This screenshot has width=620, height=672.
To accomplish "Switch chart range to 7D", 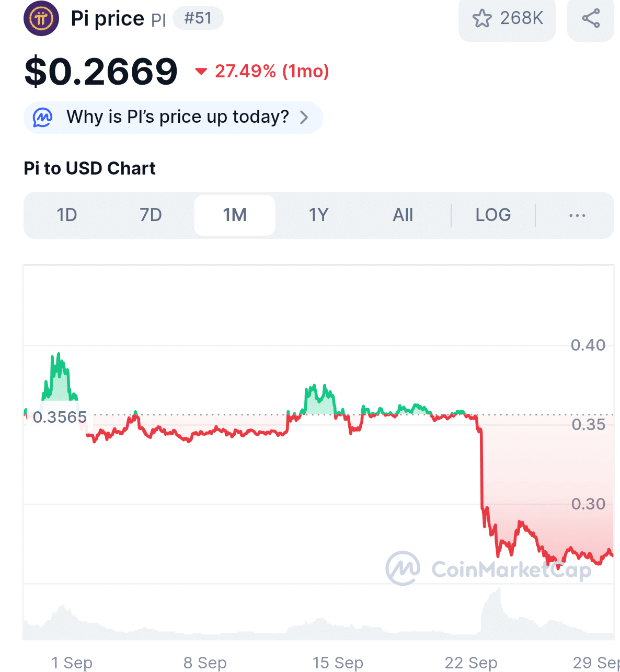I will [x=151, y=215].
